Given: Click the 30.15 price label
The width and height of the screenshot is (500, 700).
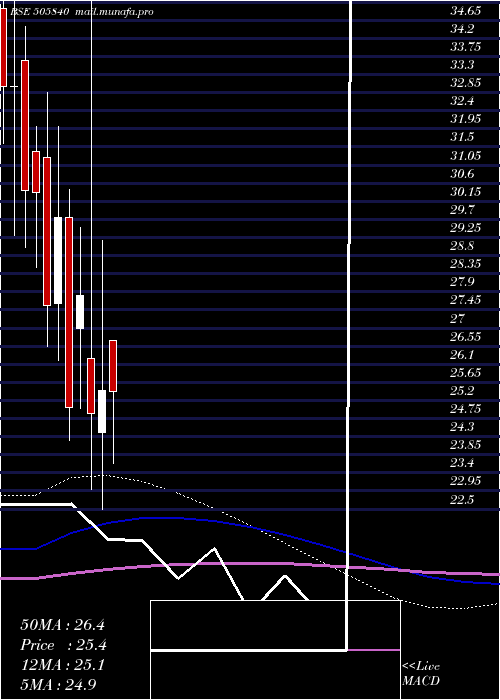Looking at the screenshot, I should pos(465,192).
